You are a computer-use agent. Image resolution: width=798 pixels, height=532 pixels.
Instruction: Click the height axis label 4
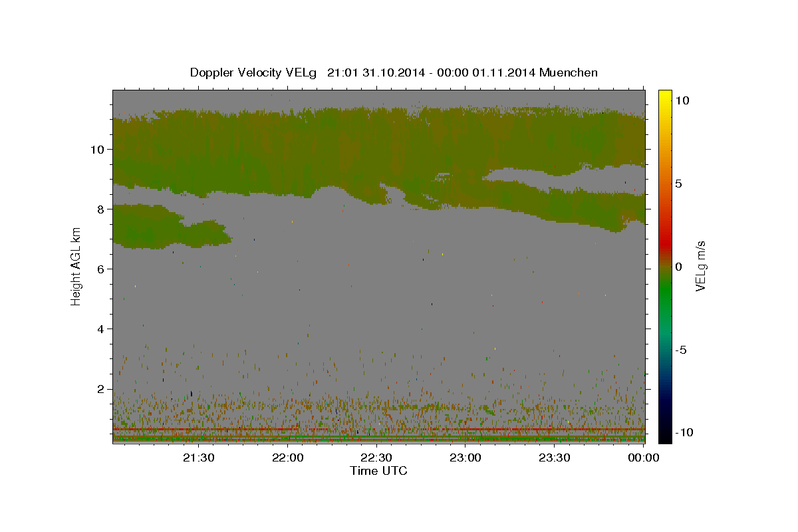(x=99, y=329)
